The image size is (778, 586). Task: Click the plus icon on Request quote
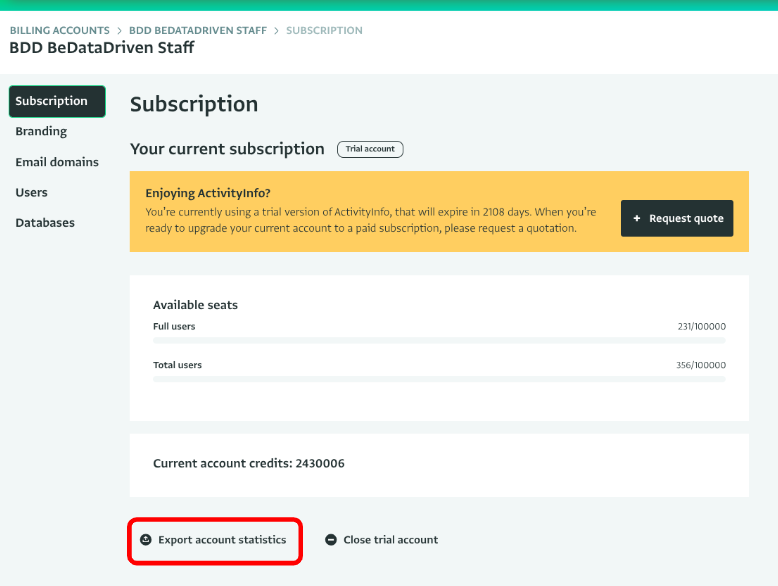pyautogui.click(x=637, y=219)
